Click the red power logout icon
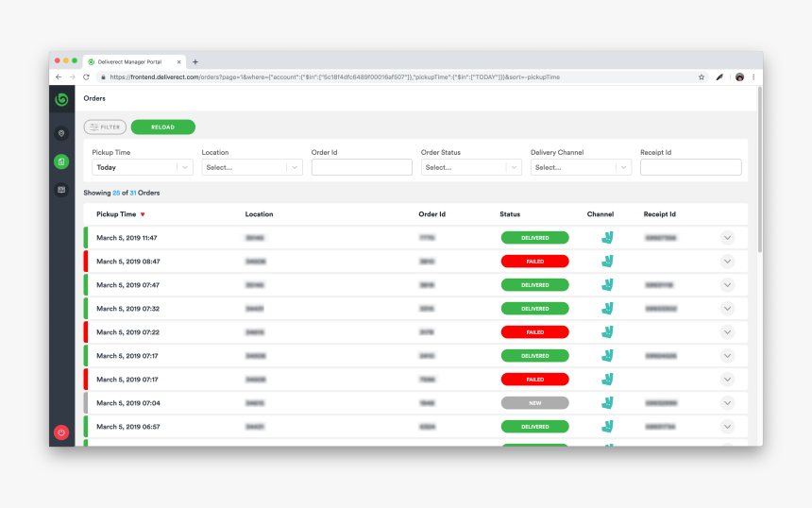812x508 pixels. 61,432
